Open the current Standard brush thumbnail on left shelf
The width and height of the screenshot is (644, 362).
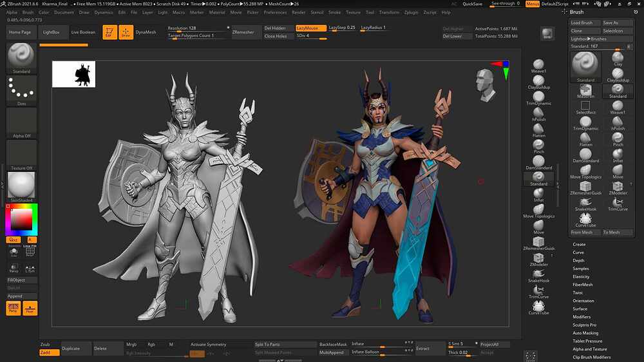click(21, 58)
